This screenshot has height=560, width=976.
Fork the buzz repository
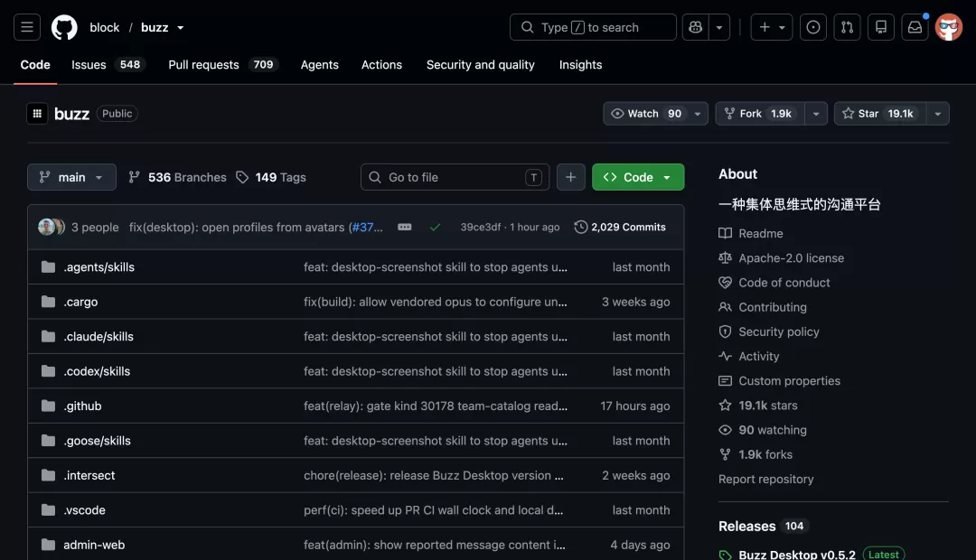click(759, 113)
